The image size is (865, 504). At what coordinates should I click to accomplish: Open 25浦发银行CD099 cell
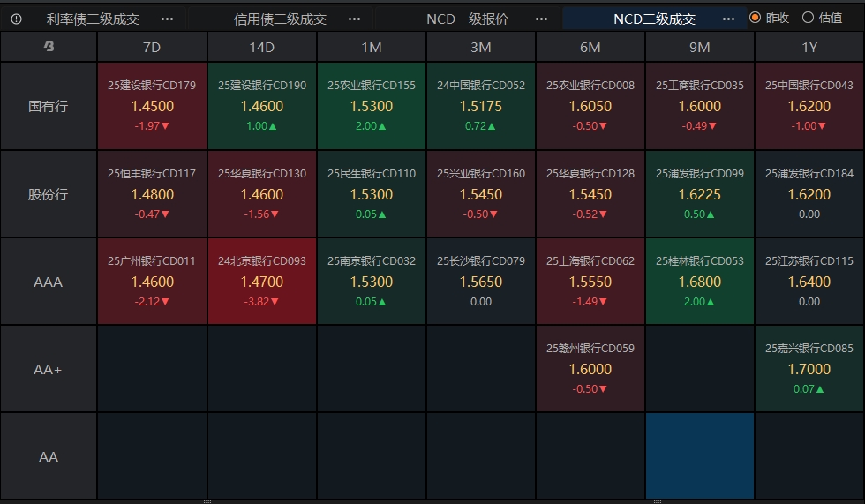699,194
